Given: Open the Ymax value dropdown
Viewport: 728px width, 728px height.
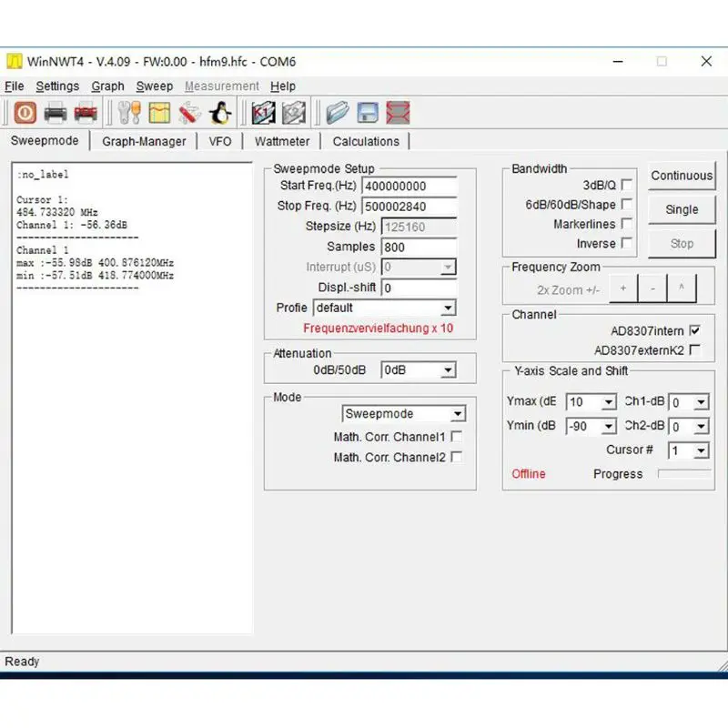Looking at the screenshot, I should click(x=608, y=402).
